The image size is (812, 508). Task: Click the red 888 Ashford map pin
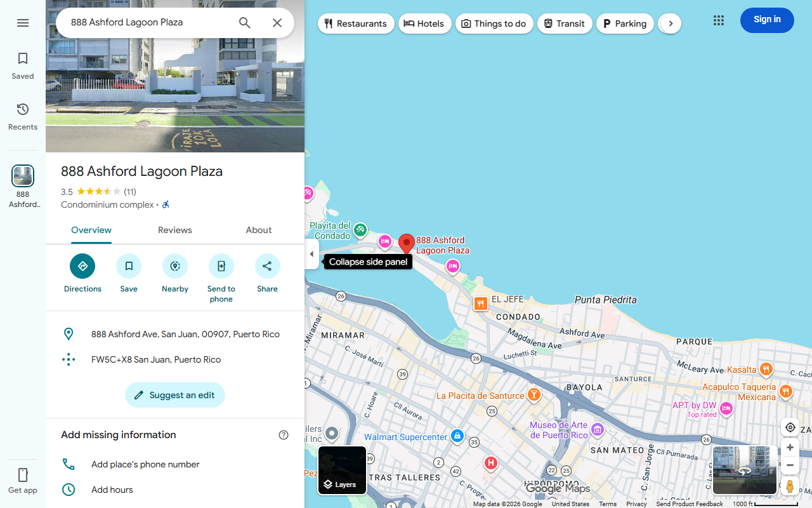[x=407, y=244]
